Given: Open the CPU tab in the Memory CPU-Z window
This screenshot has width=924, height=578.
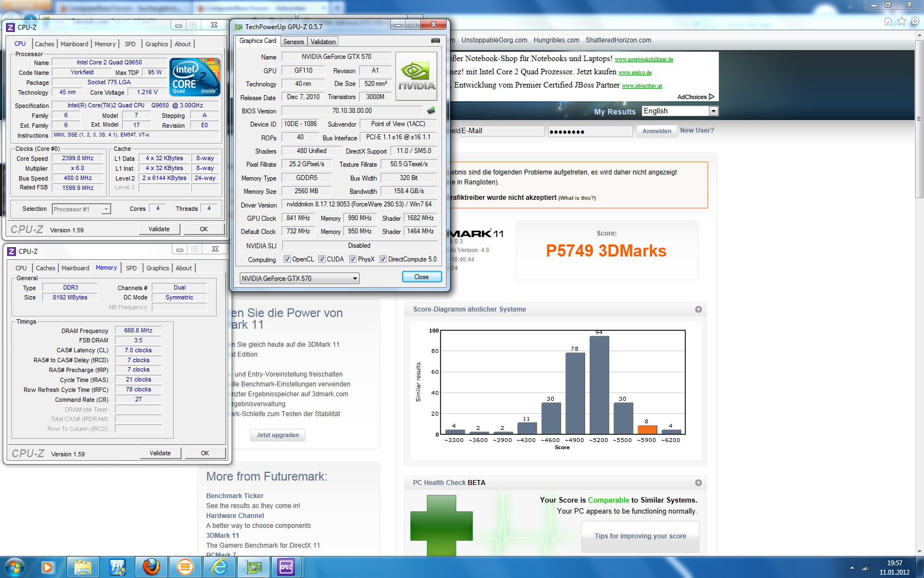Looking at the screenshot, I should click(21, 268).
